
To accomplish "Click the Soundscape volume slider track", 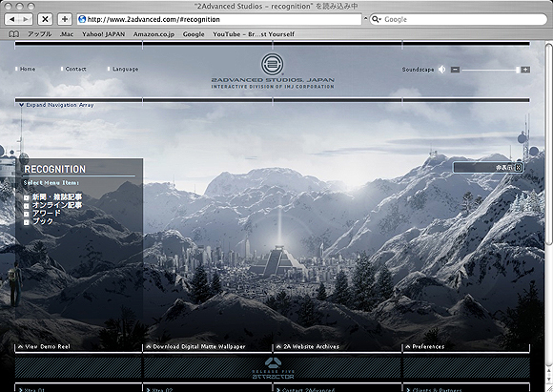I will pyautogui.click(x=490, y=70).
